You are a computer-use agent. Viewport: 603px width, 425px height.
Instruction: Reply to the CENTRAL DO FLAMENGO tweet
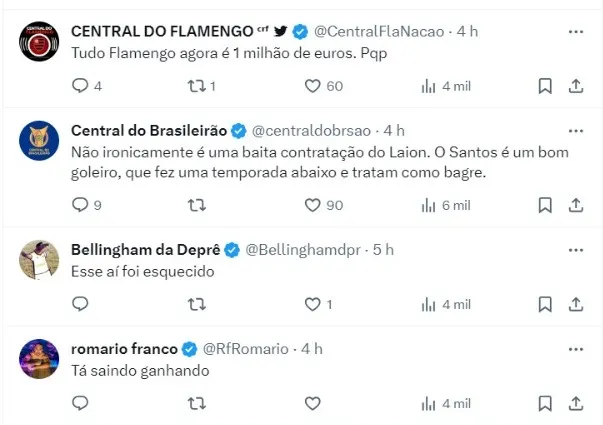tap(82, 86)
